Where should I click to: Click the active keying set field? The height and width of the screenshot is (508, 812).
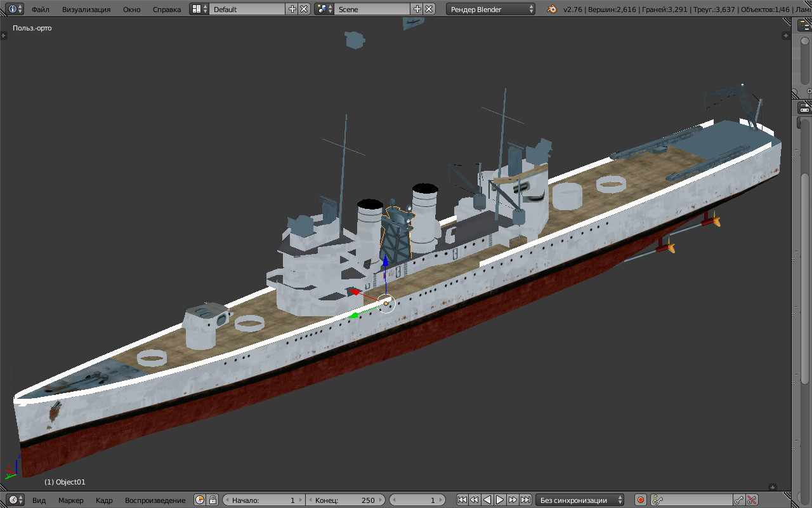click(x=691, y=500)
